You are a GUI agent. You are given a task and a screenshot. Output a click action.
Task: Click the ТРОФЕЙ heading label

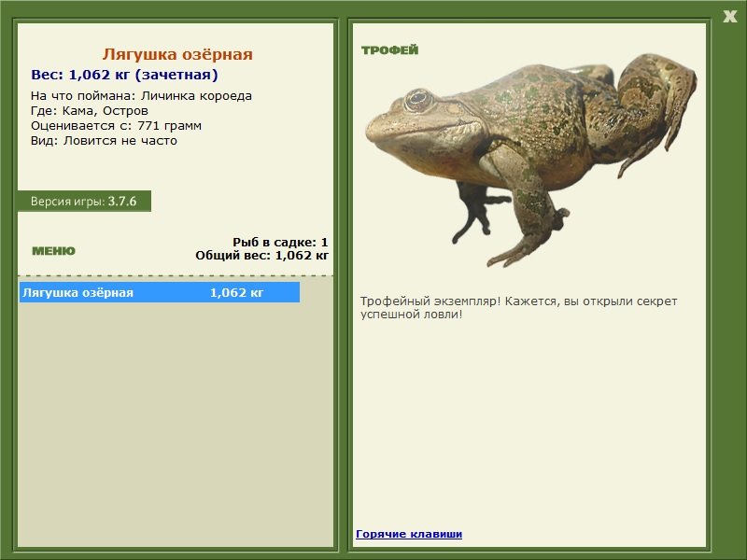click(x=389, y=50)
